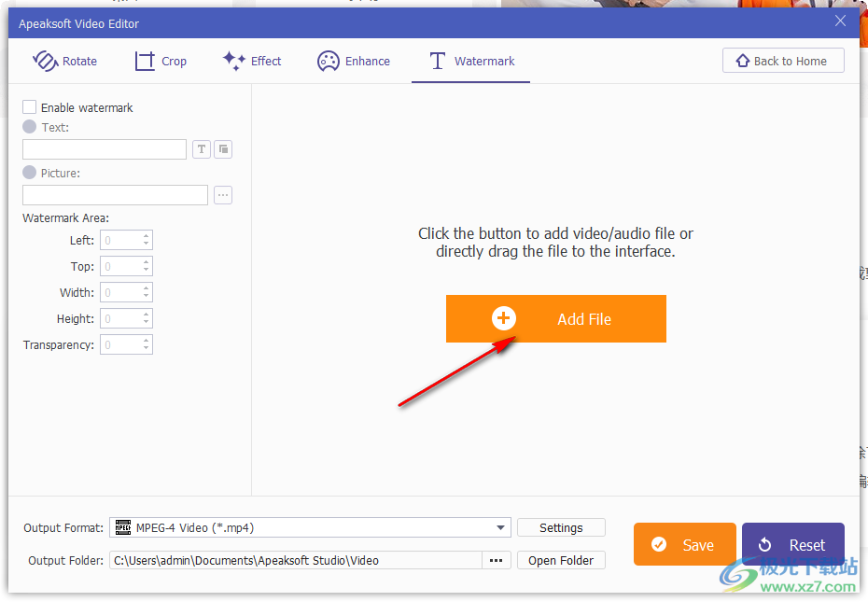The width and height of the screenshot is (868, 602).
Task: Click the picture path input field
Action: pyautogui.click(x=115, y=195)
